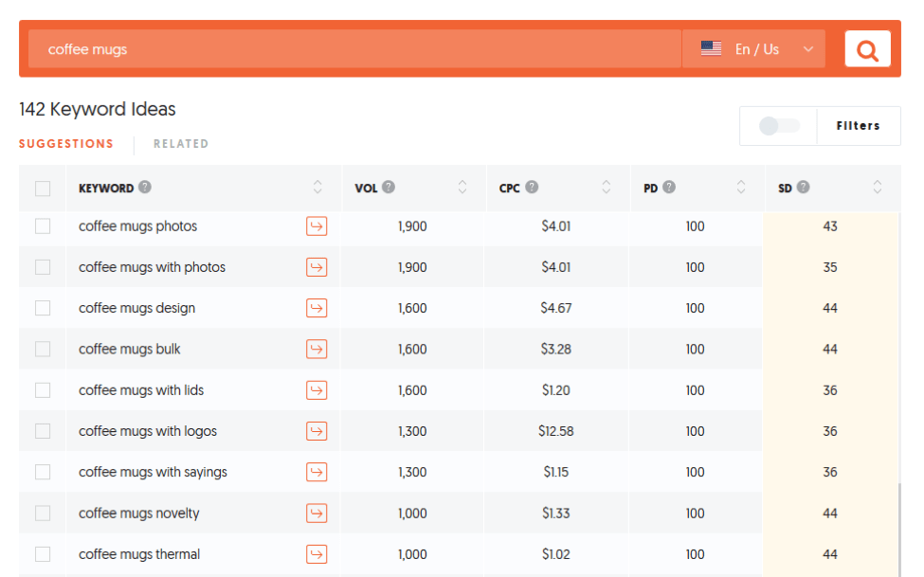The image size is (924, 577).
Task: Click the $1.20 CPC value
Action: pyautogui.click(x=555, y=390)
